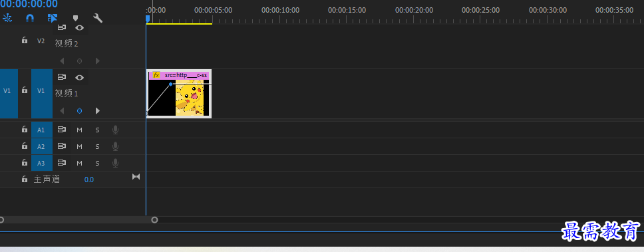644x252 pixels.
Task: Move playhead to 00:00:10:00 on ruler
Action: tap(281, 10)
